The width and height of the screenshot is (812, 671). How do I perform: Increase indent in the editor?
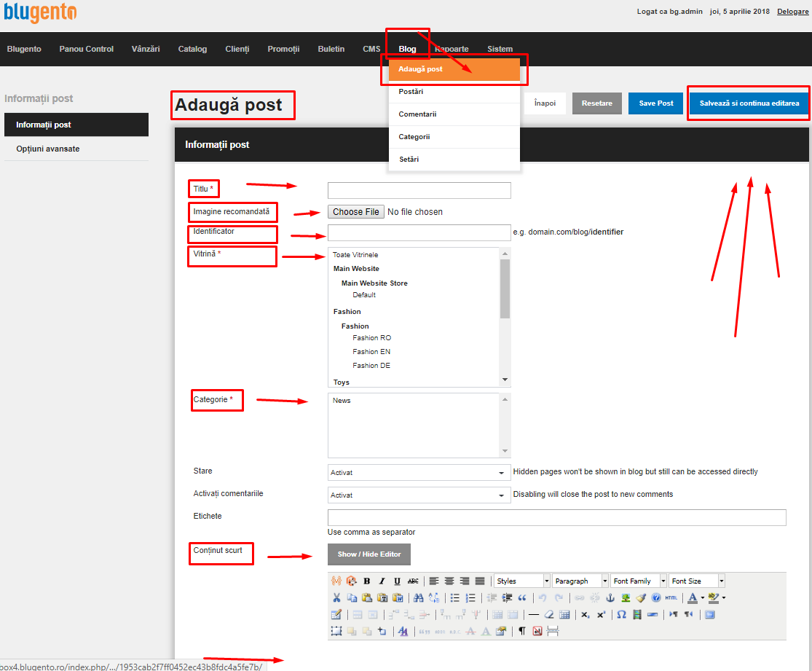pyautogui.click(x=507, y=597)
